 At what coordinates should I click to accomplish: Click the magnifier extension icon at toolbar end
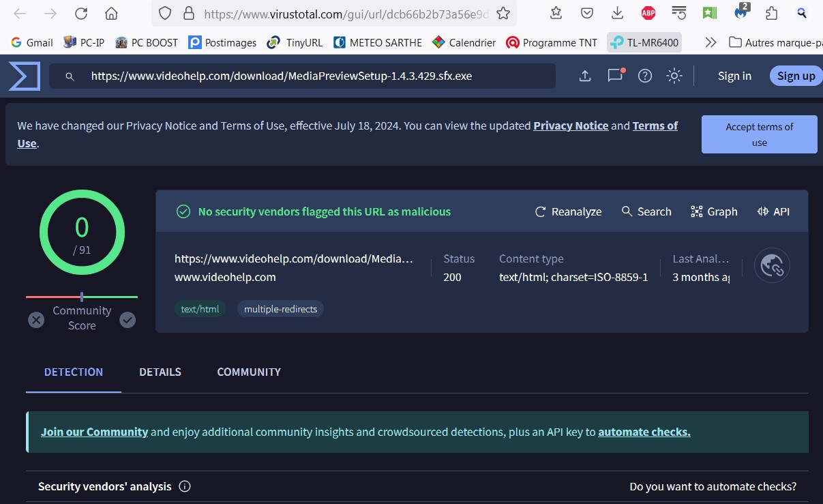pyautogui.click(x=802, y=13)
